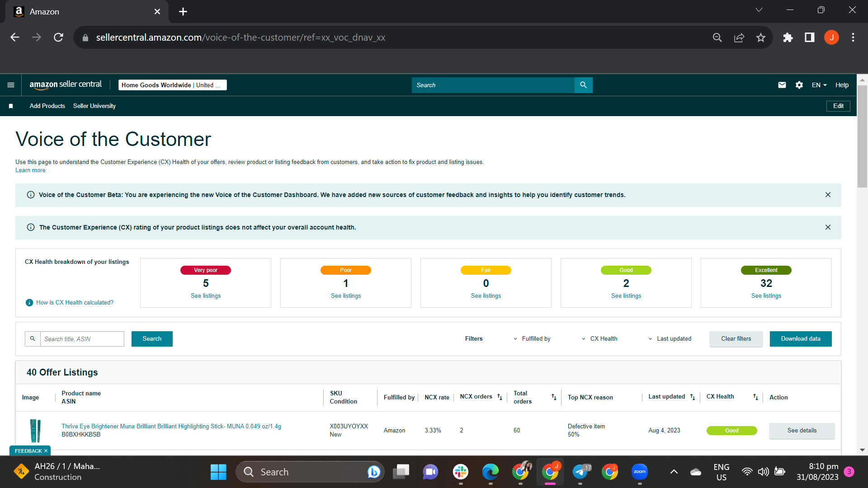Image resolution: width=868 pixels, height=488 pixels.
Task: Click the magnifier icon beside ASIN search field
Action: point(33,338)
